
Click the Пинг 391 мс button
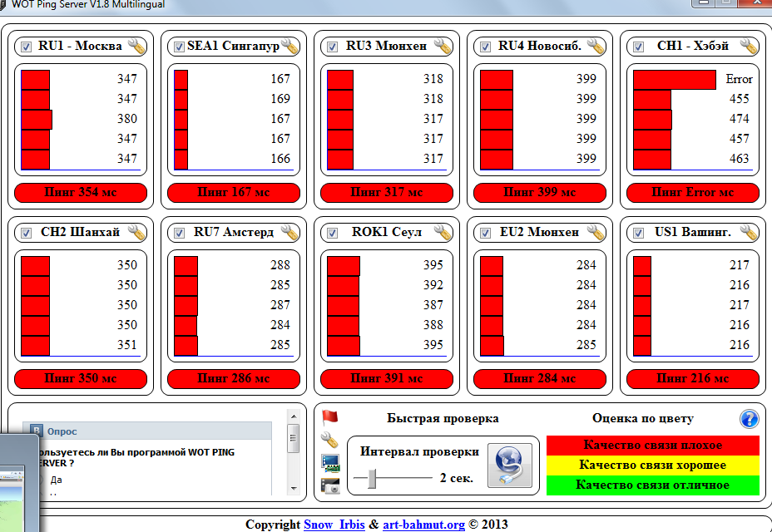pyautogui.click(x=387, y=378)
